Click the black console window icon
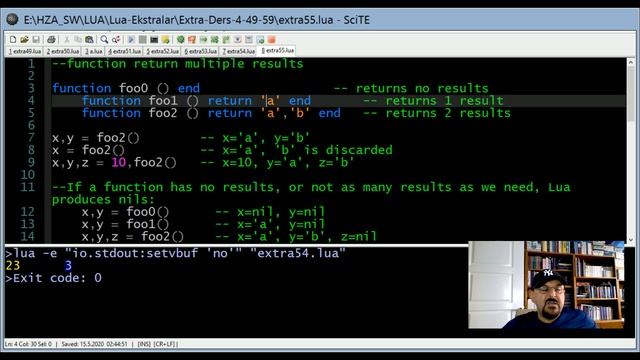Image resolution: width=640 pixels, height=360 pixels. (x=154, y=40)
